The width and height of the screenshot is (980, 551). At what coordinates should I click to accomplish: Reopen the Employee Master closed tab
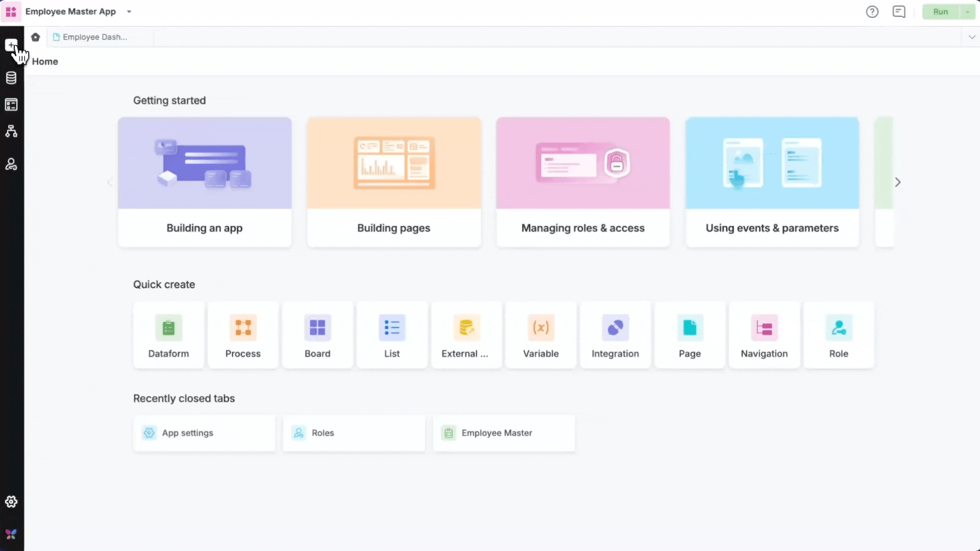(x=503, y=433)
